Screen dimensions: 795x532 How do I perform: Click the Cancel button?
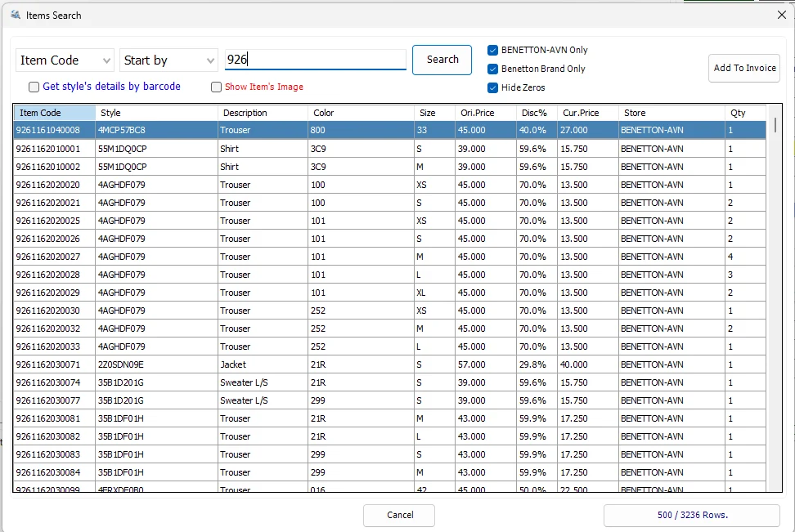click(399, 516)
